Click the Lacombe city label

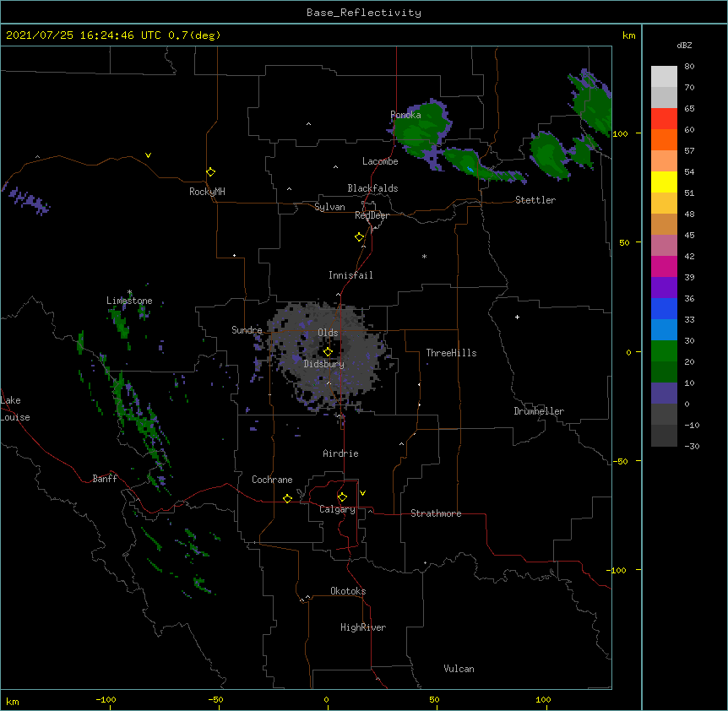[380, 161]
